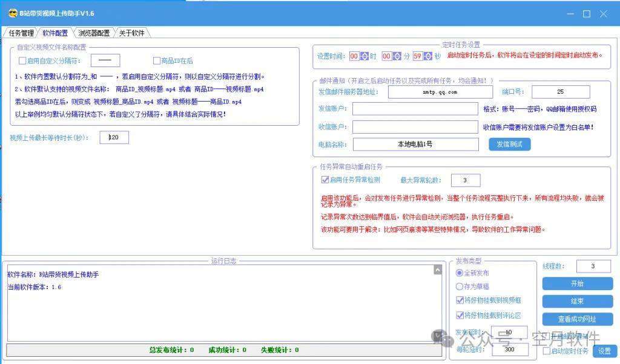Disable the 启用任务异常检测 checkbox
This screenshot has height=364, width=620.
pos(325,180)
